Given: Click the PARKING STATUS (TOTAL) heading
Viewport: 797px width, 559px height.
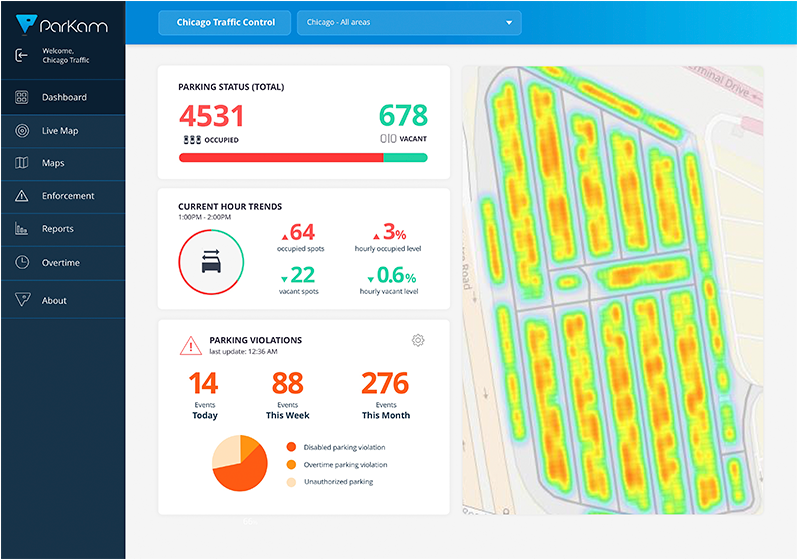Looking at the screenshot, I should click(x=231, y=87).
